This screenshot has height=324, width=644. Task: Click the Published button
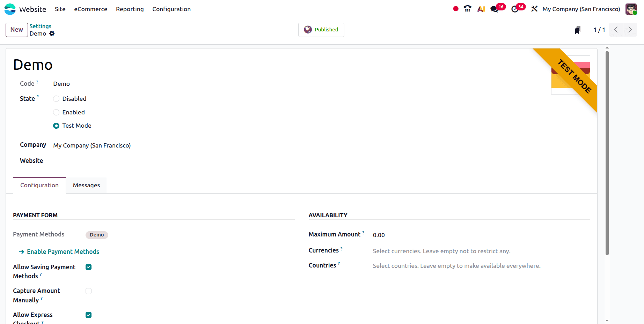321,30
